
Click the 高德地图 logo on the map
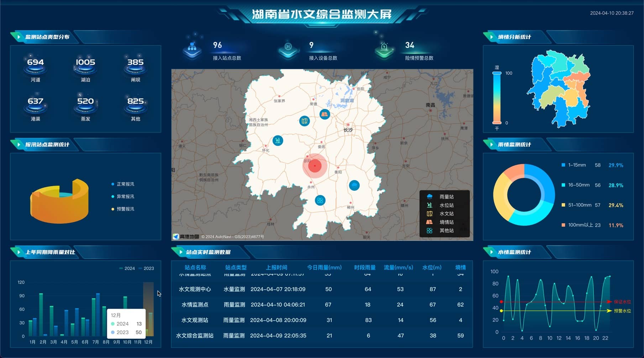186,237
